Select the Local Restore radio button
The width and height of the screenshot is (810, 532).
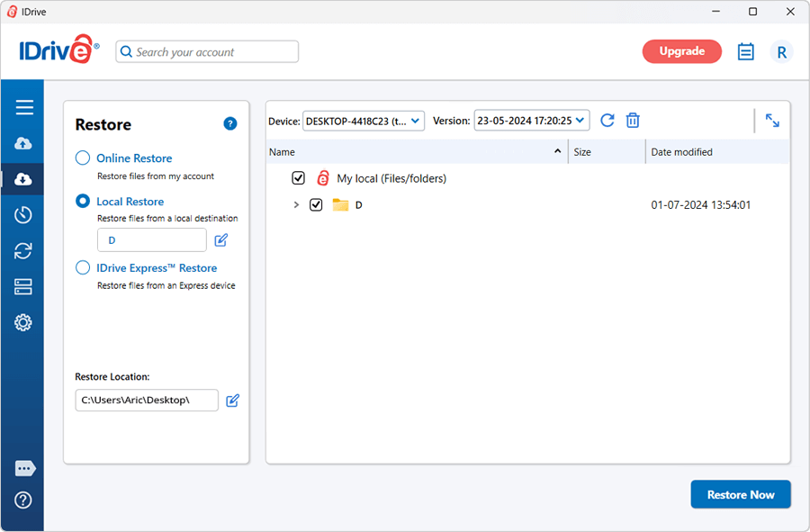pyautogui.click(x=83, y=201)
